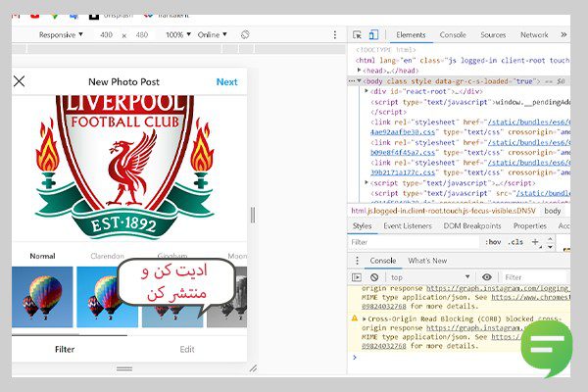Click the console Filter input
588x392 pixels.
point(534,277)
